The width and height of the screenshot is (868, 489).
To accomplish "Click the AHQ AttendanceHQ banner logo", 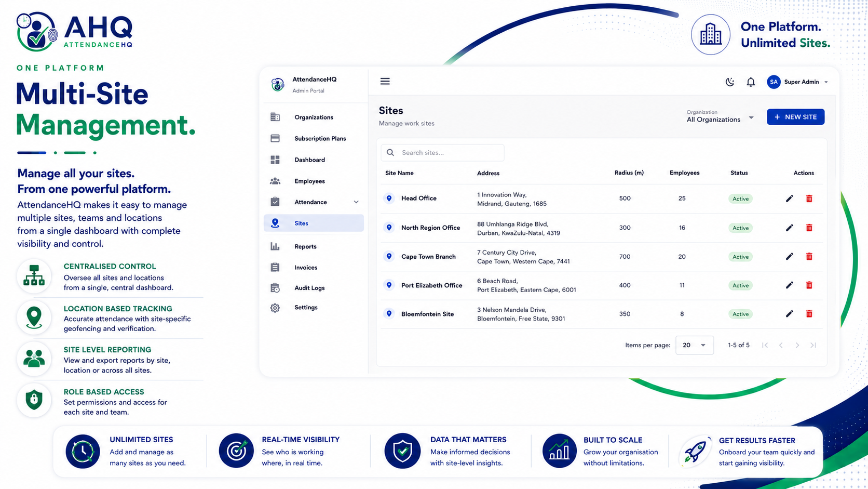I will [x=75, y=31].
